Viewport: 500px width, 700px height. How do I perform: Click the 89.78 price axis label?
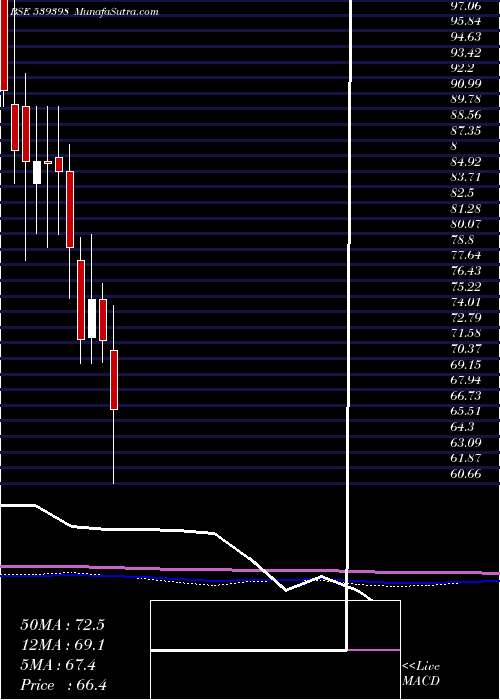pyautogui.click(x=466, y=99)
